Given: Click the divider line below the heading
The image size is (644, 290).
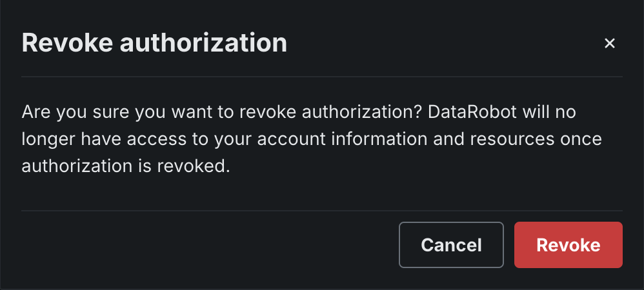Looking at the screenshot, I should (322, 77).
